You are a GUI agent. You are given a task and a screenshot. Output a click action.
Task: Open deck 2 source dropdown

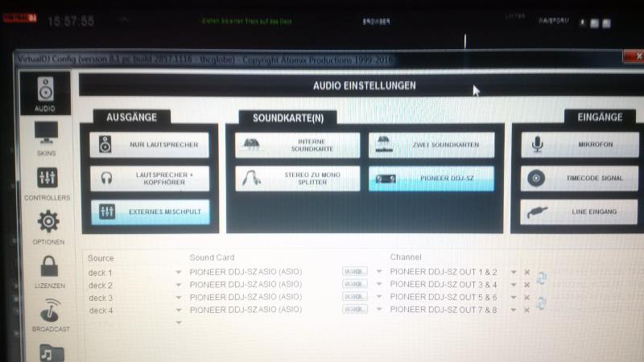[178, 285]
